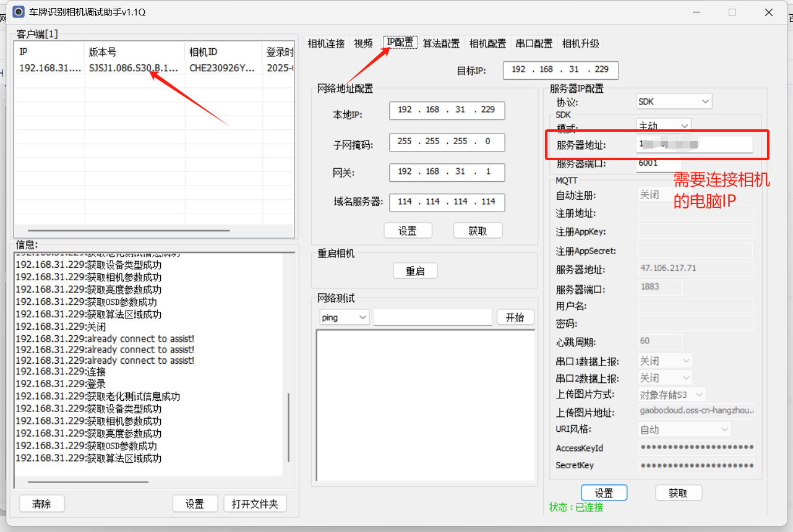Click the SDK 服务器地址 input field
793x532 pixels.
click(695, 145)
